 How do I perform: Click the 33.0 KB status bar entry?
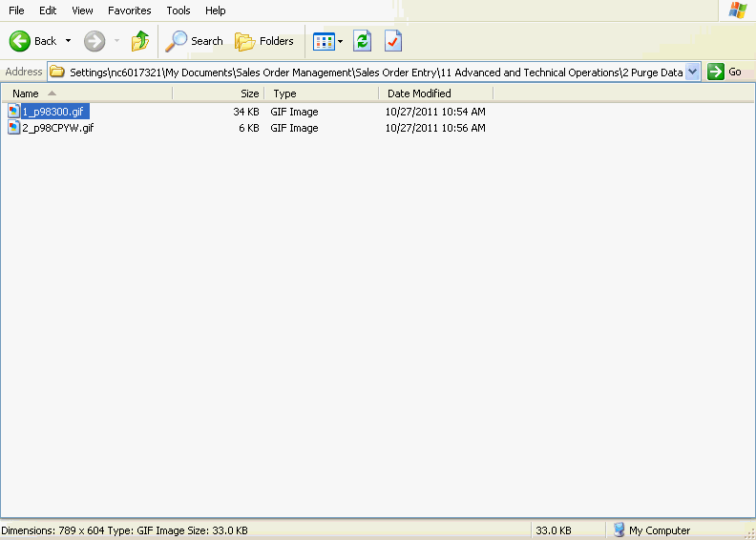[x=554, y=530]
